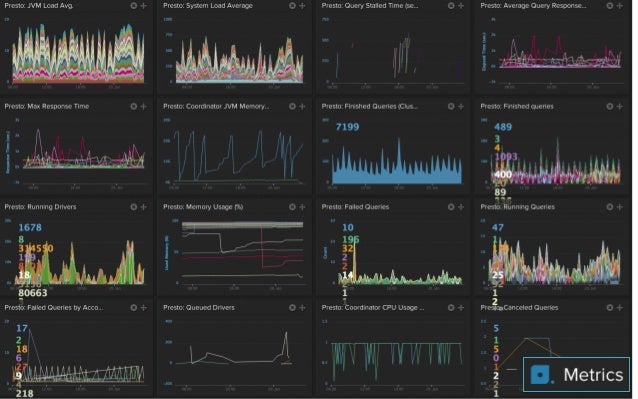Click the 'Presto: Failed Queries' title

[355, 207]
